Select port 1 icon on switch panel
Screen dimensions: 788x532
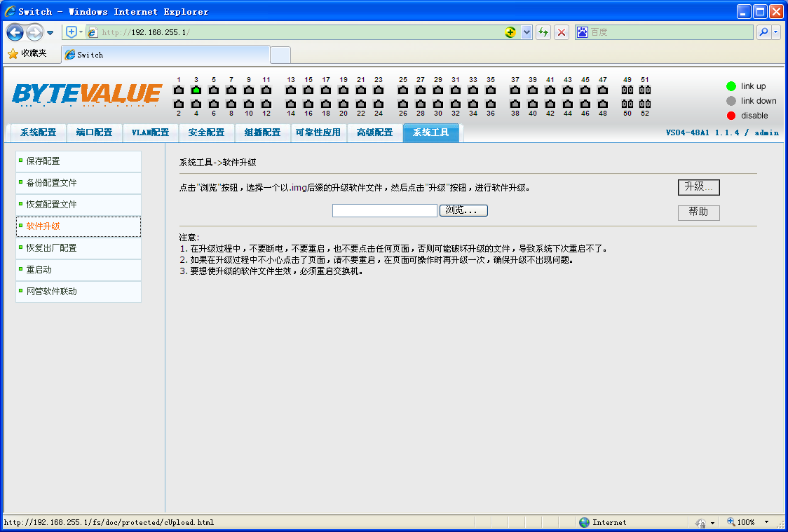tap(179, 90)
